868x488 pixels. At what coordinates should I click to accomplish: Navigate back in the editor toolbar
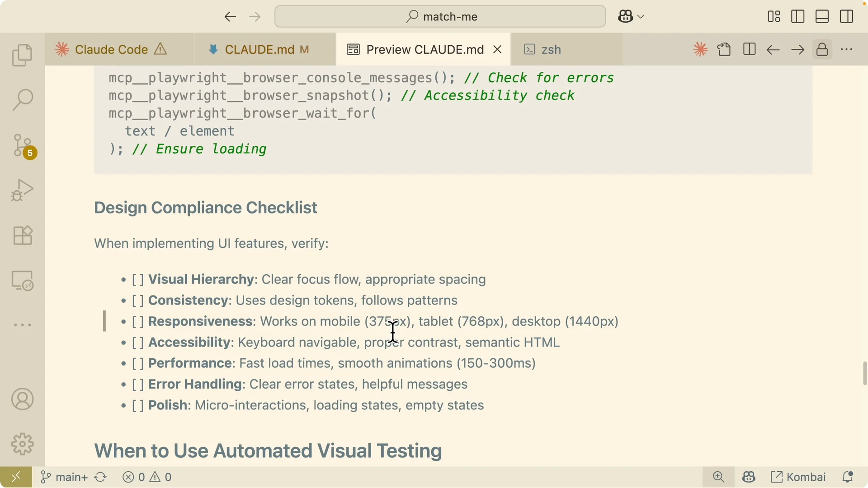click(x=773, y=49)
